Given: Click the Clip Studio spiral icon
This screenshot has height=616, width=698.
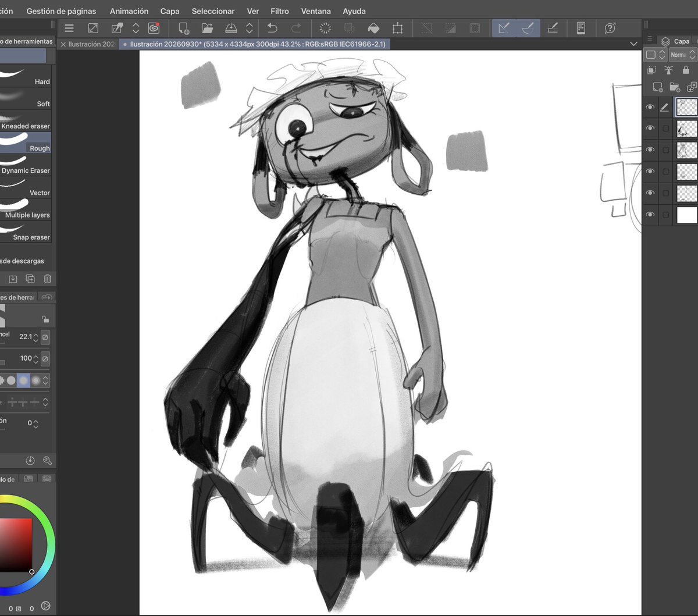Looking at the screenshot, I should (154, 28).
